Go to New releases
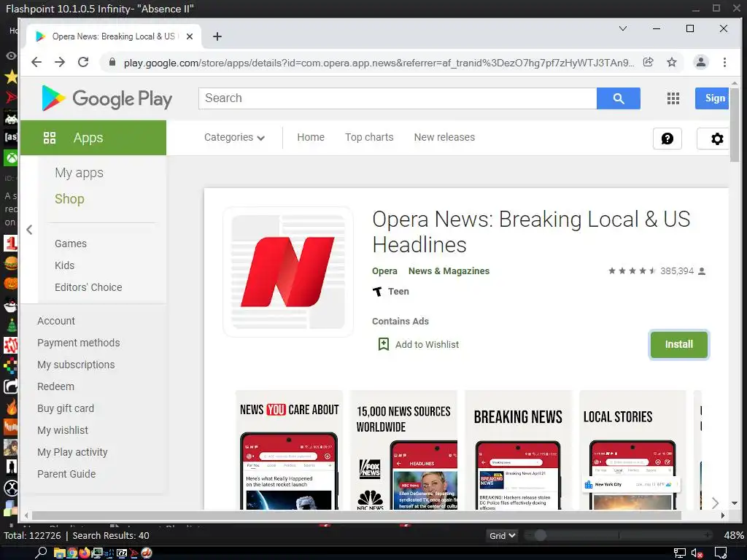 pos(444,137)
